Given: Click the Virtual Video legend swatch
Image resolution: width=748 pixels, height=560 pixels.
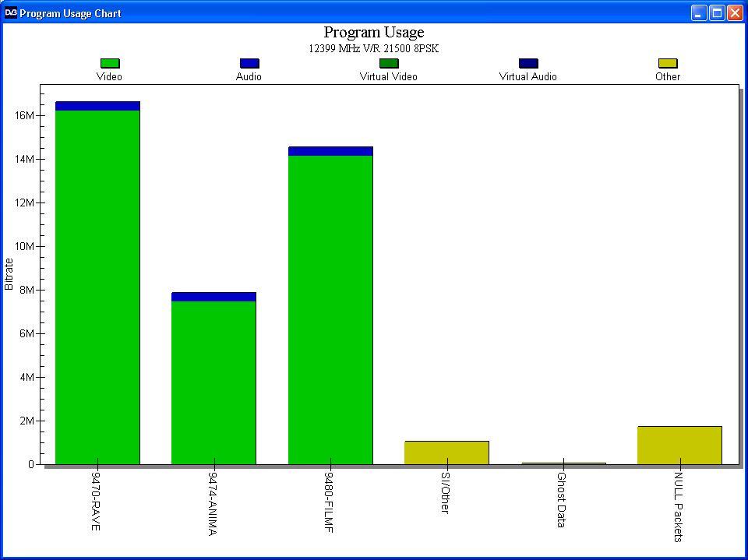Looking at the screenshot, I should coord(389,63).
